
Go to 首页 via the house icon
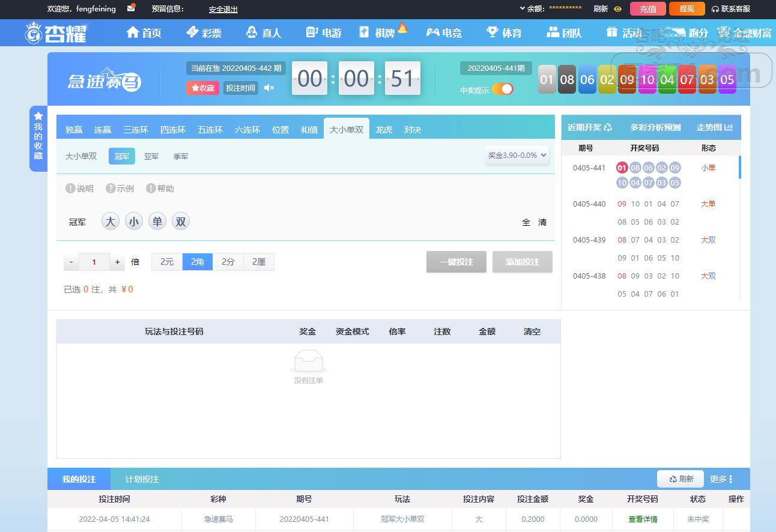(133, 32)
